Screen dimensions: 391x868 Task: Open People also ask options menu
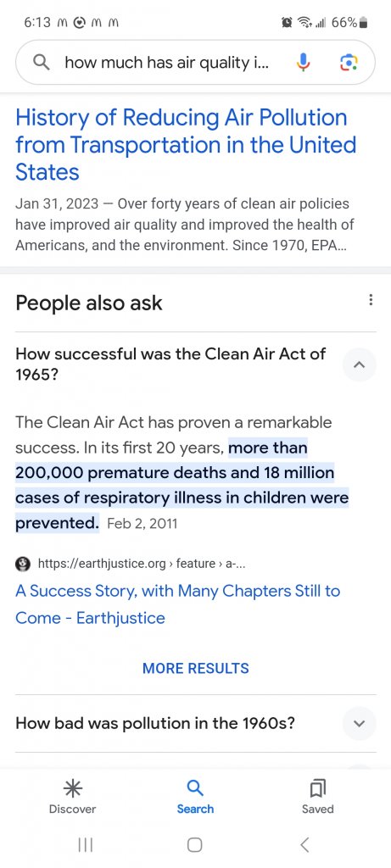(x=371, y=300)
